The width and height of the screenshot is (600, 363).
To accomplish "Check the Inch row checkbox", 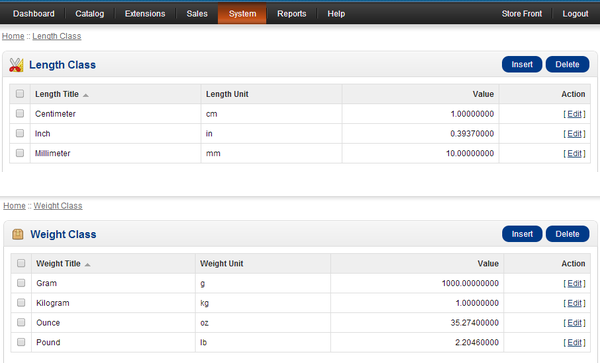I will (x=20, y=133).
